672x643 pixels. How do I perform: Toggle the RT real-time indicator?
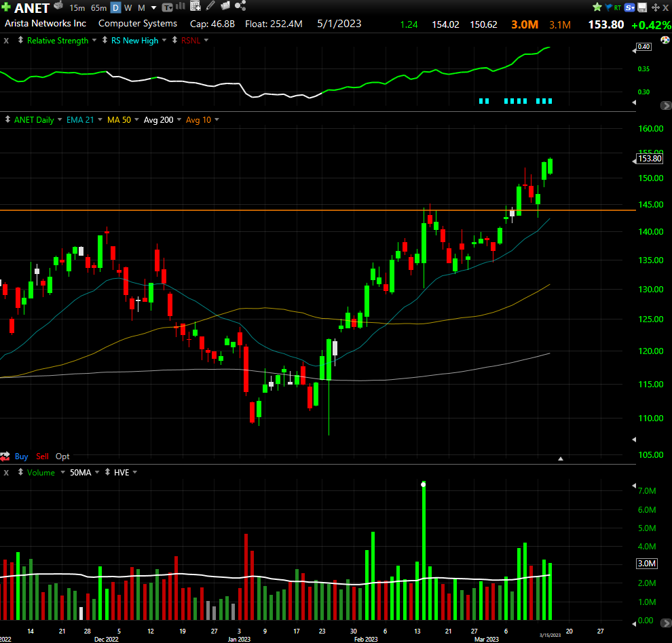(618, 7)
